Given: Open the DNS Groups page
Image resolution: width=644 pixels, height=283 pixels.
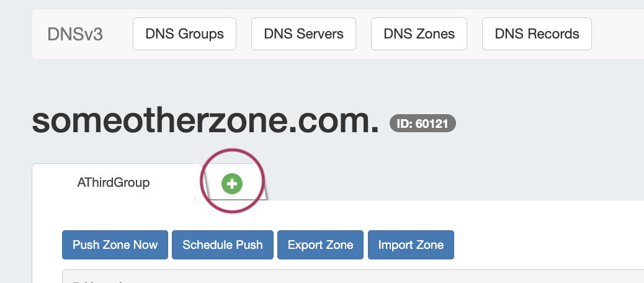Looking at the screenshot, I should pyautogui.click(x=184, y=34).
